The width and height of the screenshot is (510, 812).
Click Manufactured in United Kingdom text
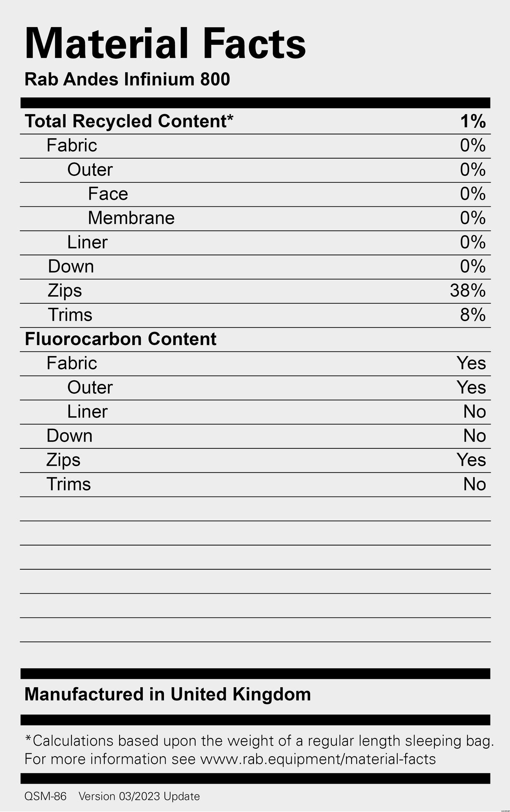(168, 694)
